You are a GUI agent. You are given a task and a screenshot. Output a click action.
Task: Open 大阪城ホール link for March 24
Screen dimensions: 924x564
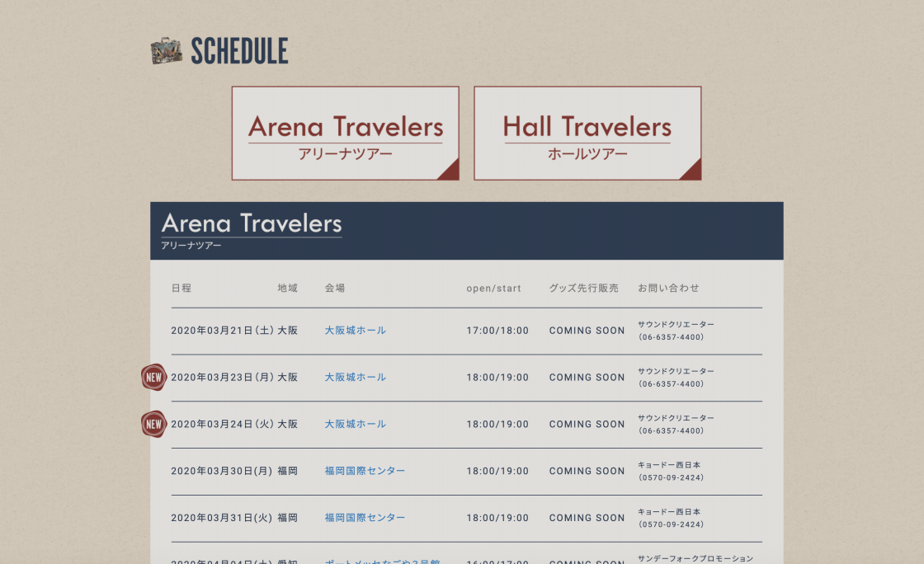pos(356,424)
